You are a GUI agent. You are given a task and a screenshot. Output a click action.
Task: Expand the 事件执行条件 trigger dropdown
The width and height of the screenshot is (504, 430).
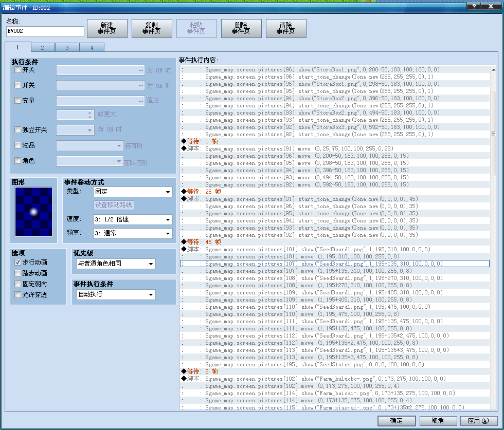pyautogui.click(x=116, y=294)
